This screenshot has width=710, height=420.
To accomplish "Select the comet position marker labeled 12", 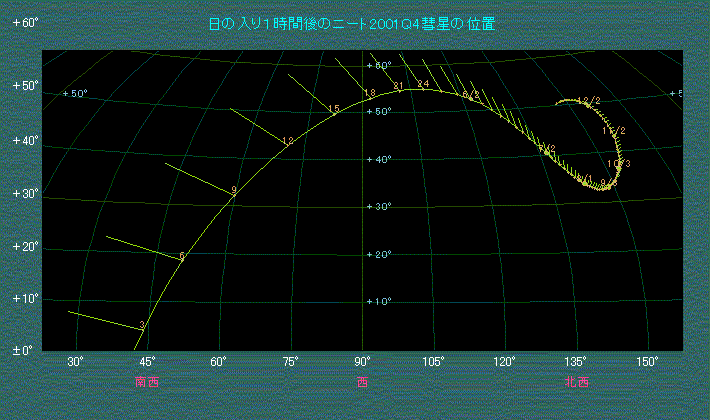I will coord(288,141).
